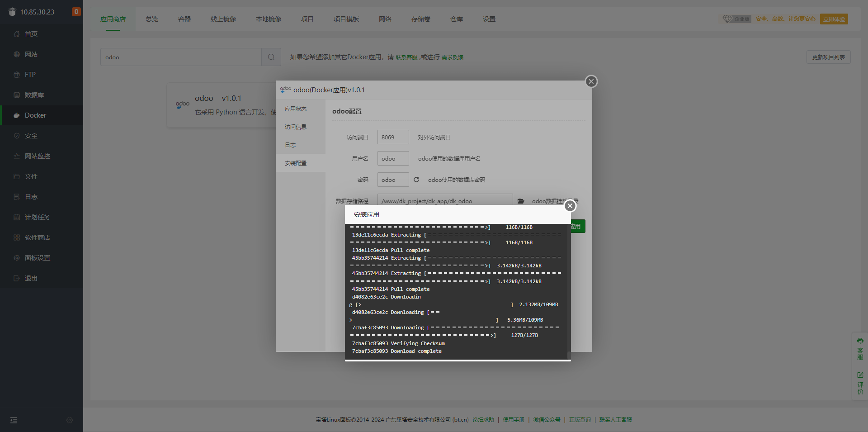868x432 pixels.
Task: Open the 网站监控 sidebar item
Action: 41,156
